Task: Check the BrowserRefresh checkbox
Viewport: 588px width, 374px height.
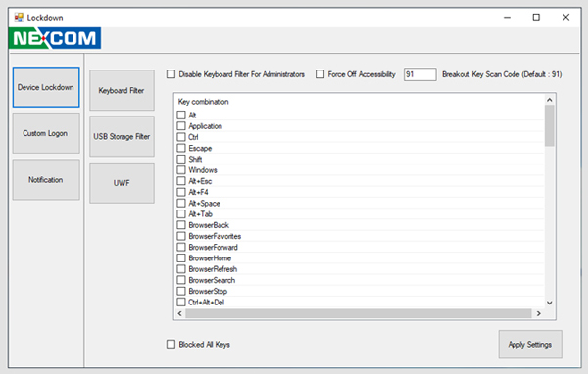Action: tap(181, 269)
